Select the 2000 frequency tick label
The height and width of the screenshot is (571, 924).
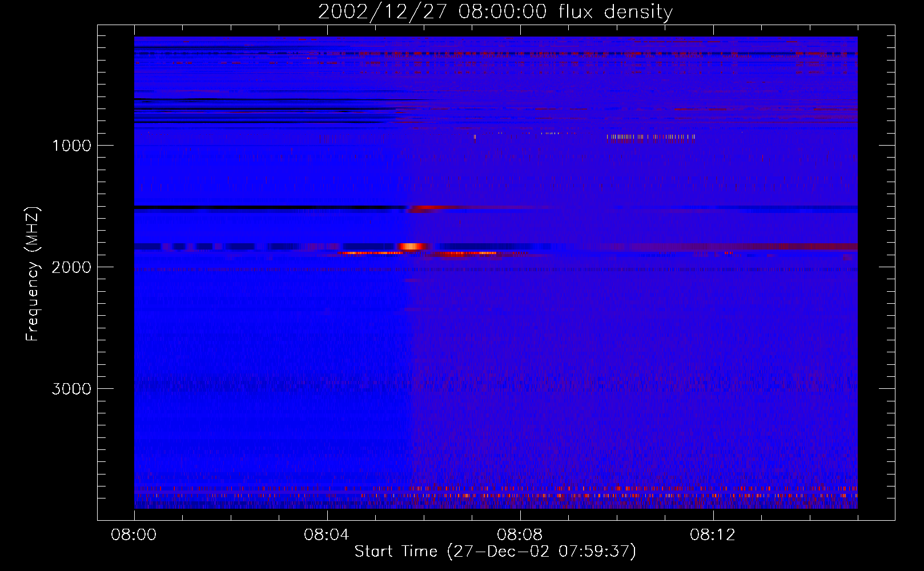(71, 267)
